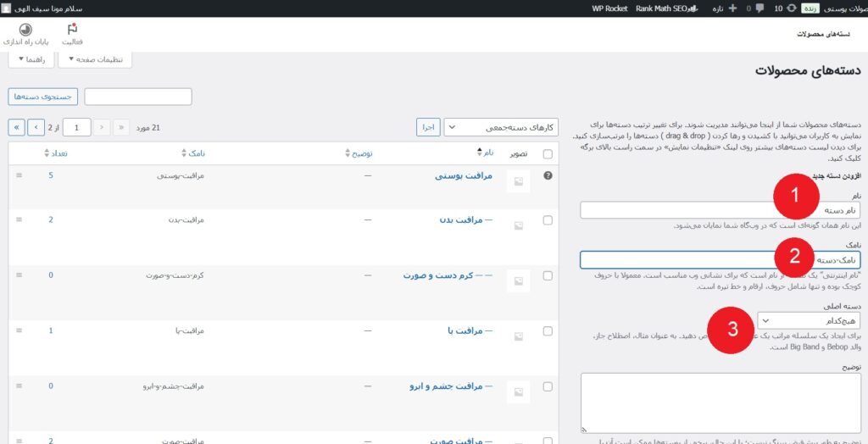
Task: Check the مراقبت چشم و ابرو row checkbox
Action: pos(548,387)
